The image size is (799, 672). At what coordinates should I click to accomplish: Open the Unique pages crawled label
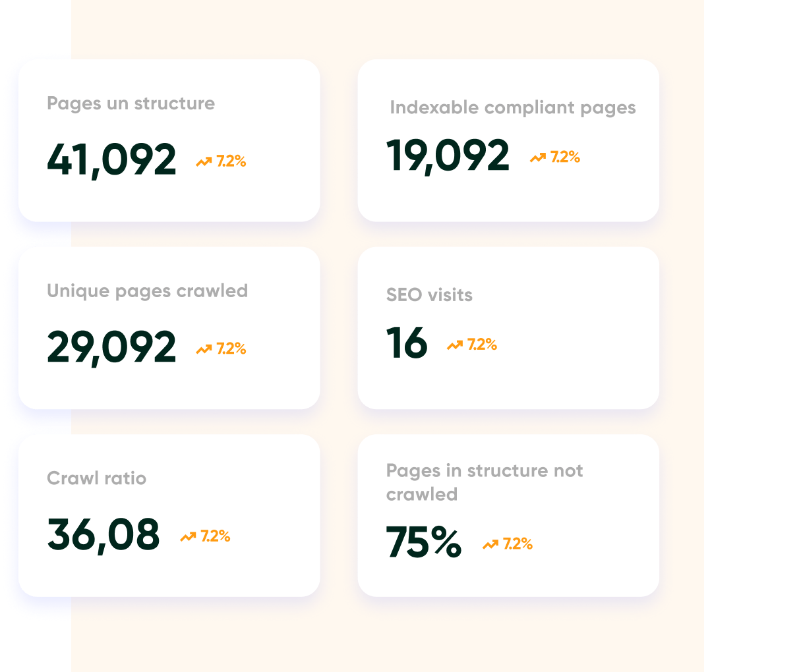click(147, 291)
